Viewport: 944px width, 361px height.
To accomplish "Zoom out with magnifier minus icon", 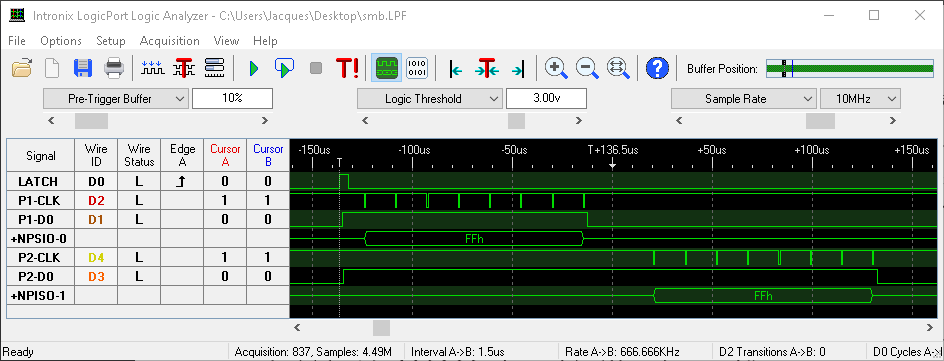I will (587, 68).
